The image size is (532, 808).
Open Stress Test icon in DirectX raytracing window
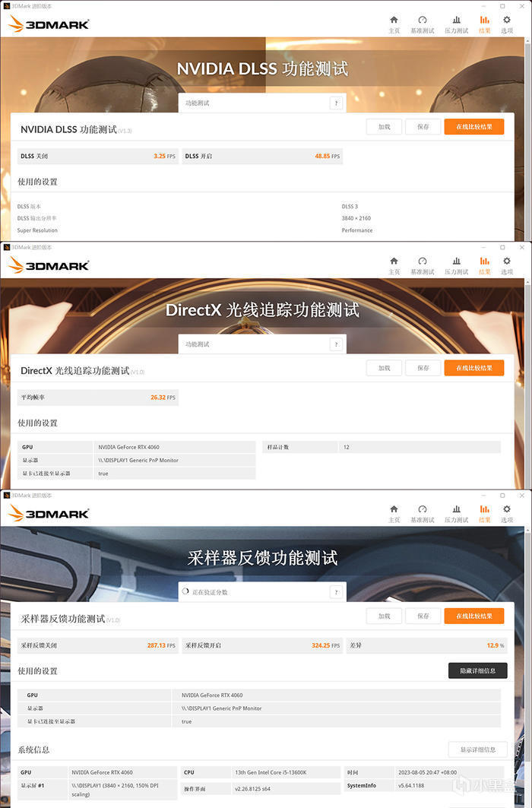(456, 265)
